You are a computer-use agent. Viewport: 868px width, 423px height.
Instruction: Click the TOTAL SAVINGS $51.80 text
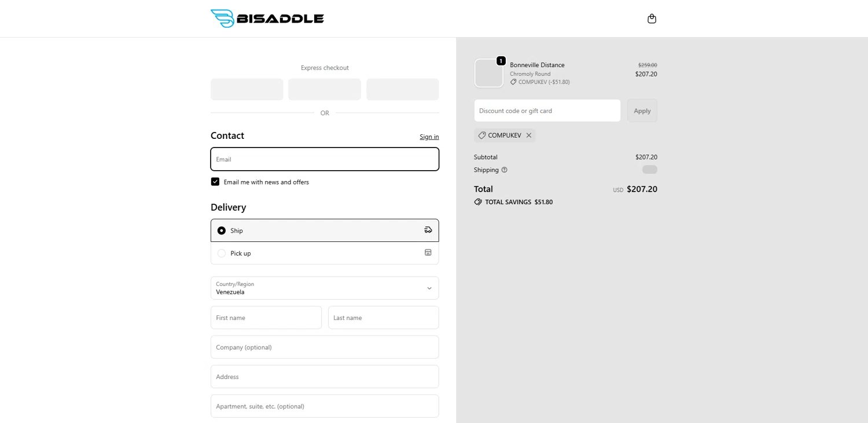coord(519,202)
